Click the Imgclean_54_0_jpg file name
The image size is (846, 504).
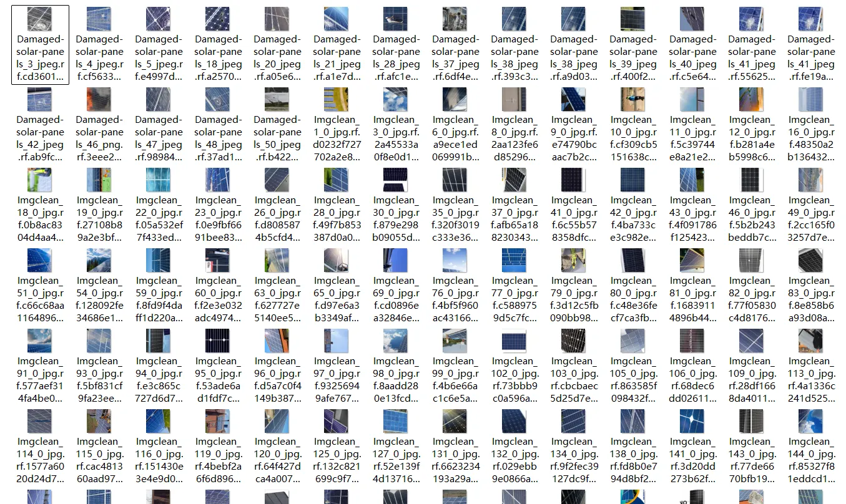pyautogui.click(x=99, y=299)
